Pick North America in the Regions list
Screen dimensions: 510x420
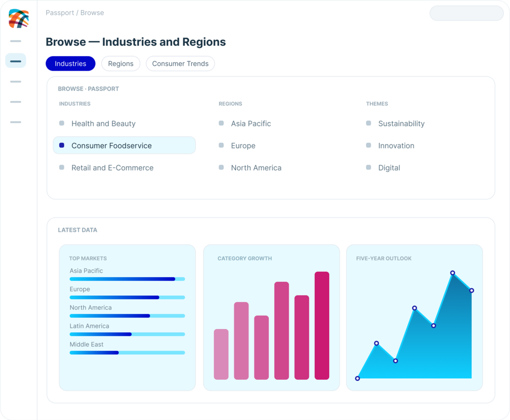tap(250, 168)
